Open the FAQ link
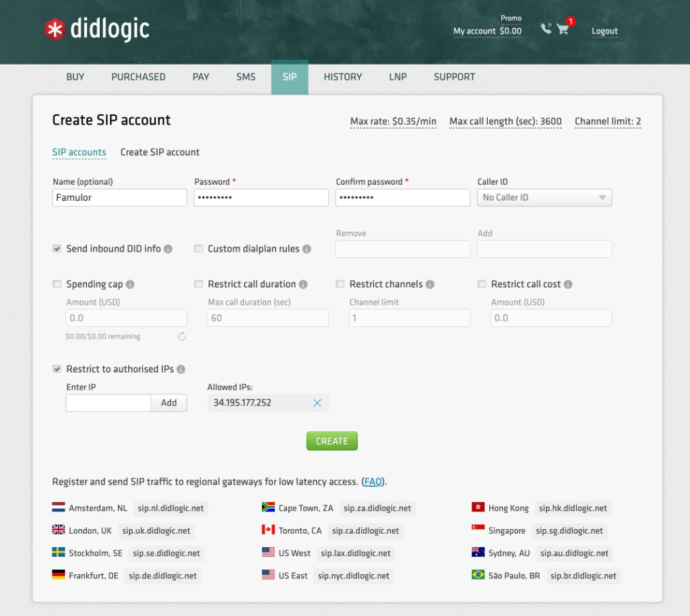This screenshot has width=690, height=616. 373,482
